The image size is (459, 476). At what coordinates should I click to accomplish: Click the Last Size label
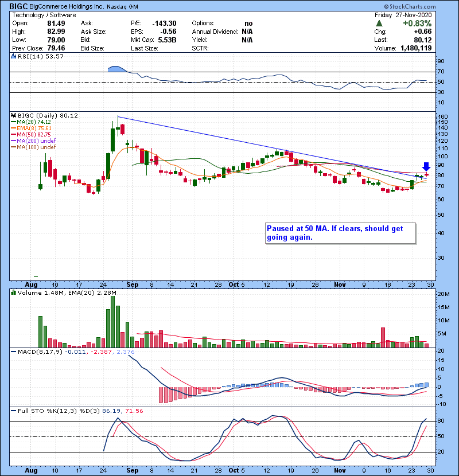[144, 48]
